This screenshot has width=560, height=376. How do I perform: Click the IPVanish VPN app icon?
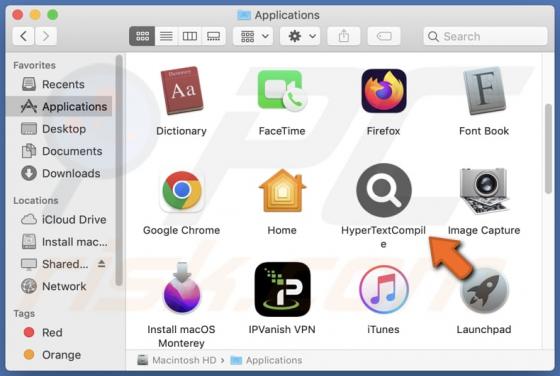(x=282, y=289)
